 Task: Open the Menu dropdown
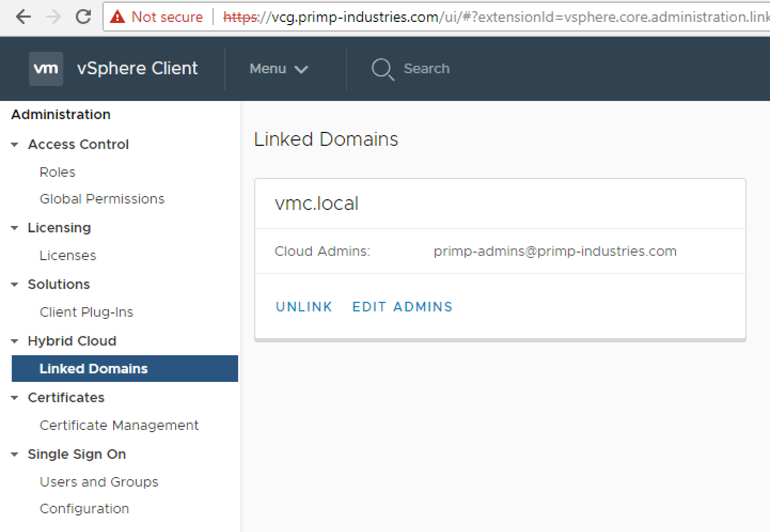[279, 69]
